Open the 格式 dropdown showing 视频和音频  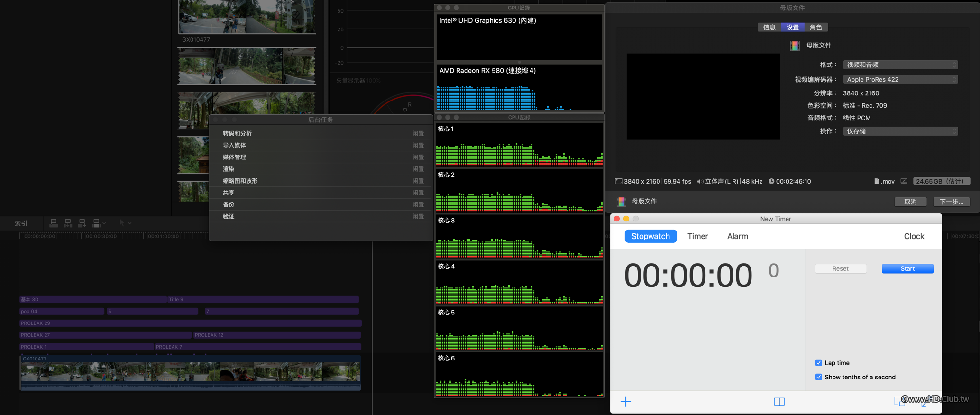click(x=900, y=65)
